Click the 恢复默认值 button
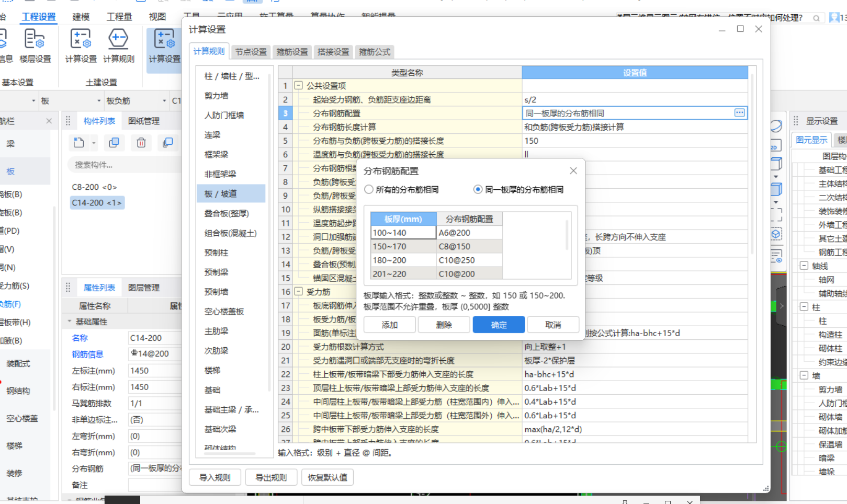This screenshot has height=504, width=847. [327, 477]
